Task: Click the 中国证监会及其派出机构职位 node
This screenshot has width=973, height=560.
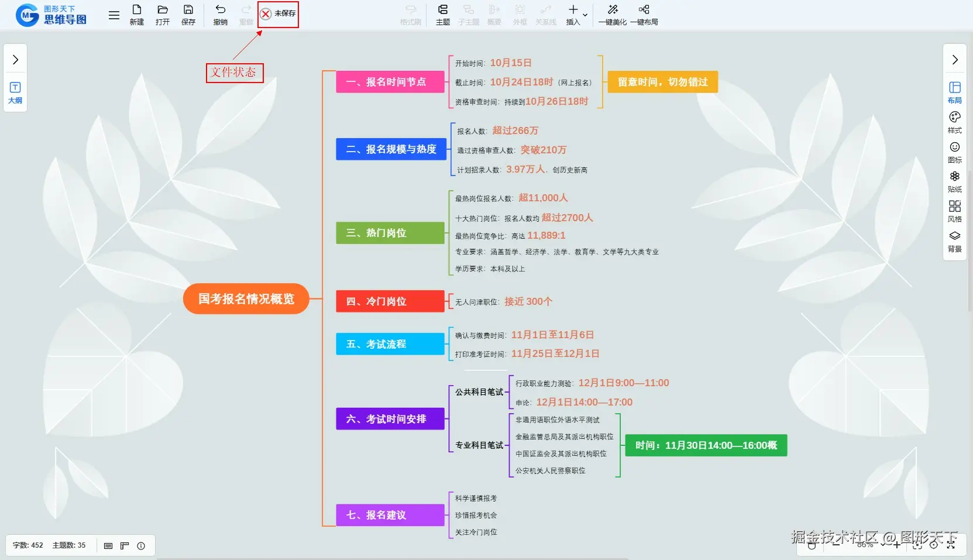Action: 561,454
